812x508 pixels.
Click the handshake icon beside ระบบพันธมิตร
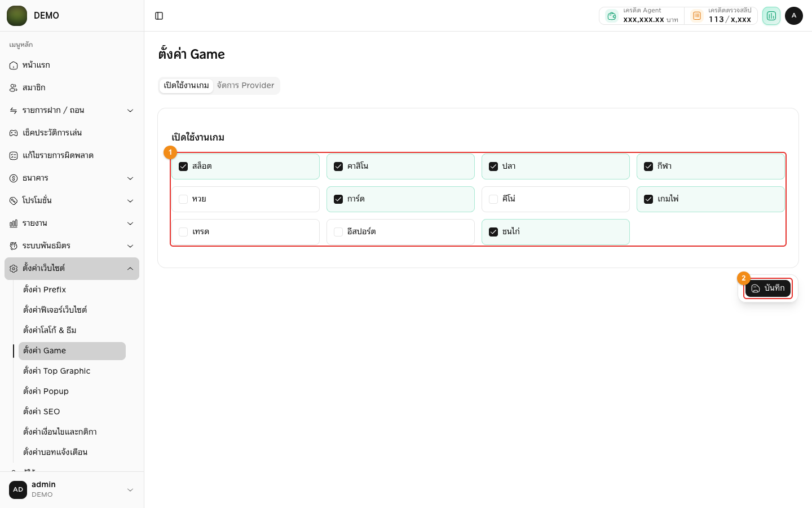tap(14, 246)
